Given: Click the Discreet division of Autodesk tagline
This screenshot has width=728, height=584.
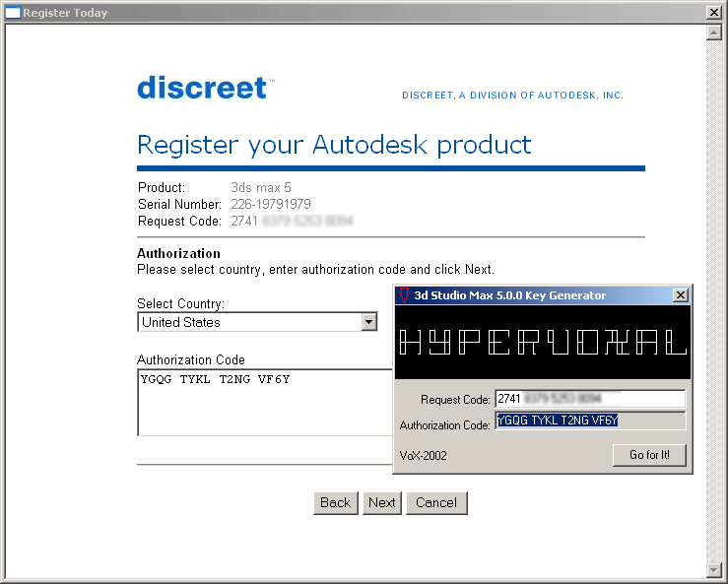Looking at the screenshot, I should click(x=512, y=96).
